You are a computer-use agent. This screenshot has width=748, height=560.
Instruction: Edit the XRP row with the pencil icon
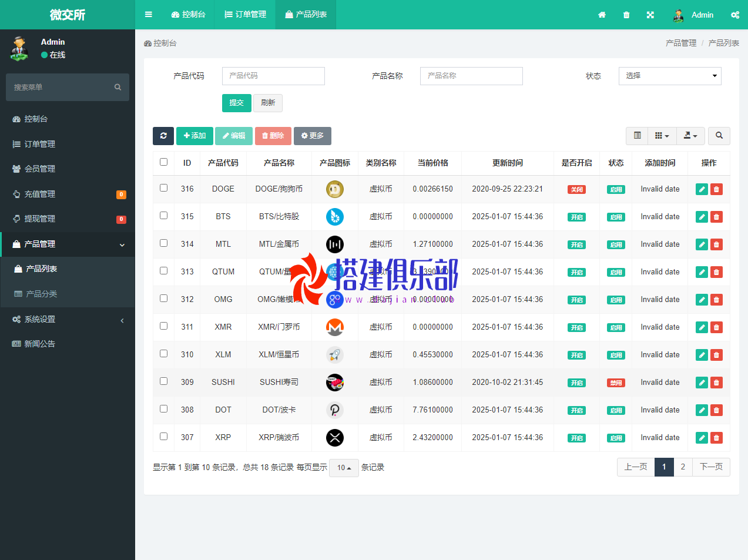point(702,438)
